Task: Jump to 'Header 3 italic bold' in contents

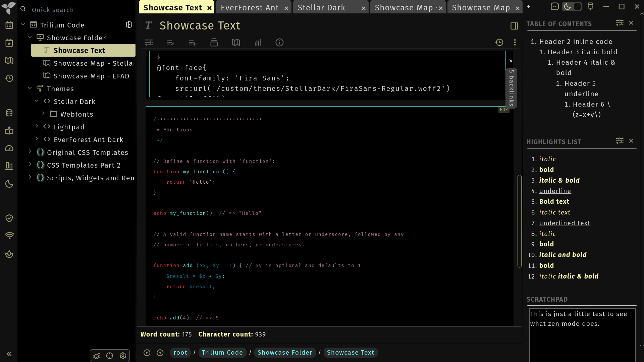Action: 582,52
